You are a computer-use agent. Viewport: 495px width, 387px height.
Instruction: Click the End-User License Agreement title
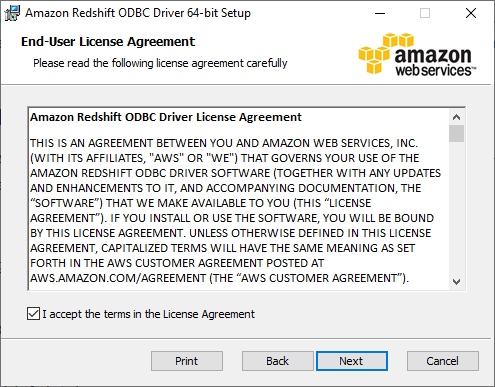108,42
